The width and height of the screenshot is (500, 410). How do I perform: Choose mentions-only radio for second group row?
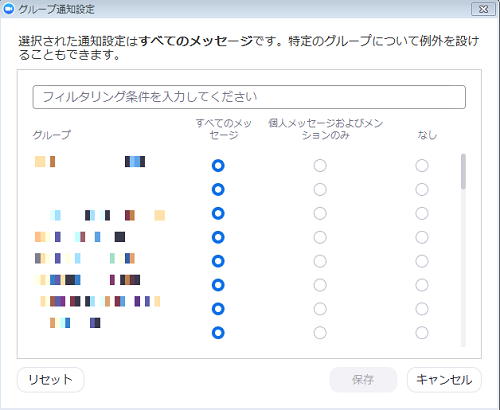[x=320, y=190]
